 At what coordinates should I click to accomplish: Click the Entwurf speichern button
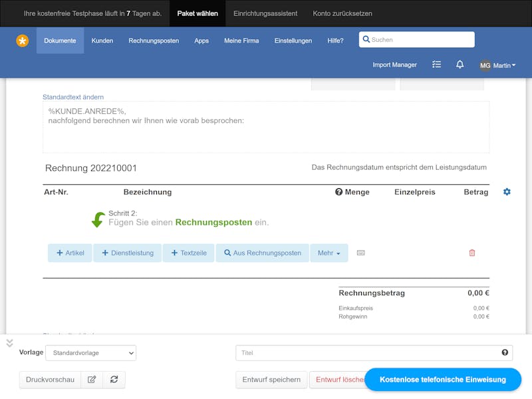tap(271, 380)
